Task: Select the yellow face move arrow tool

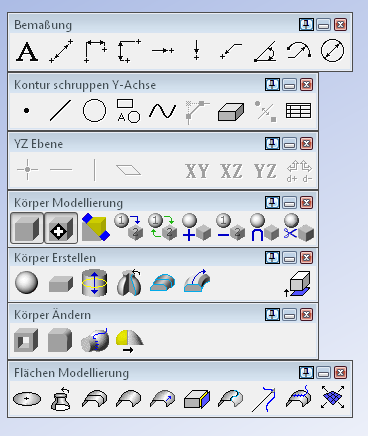Action: click(x=130, y=341)
